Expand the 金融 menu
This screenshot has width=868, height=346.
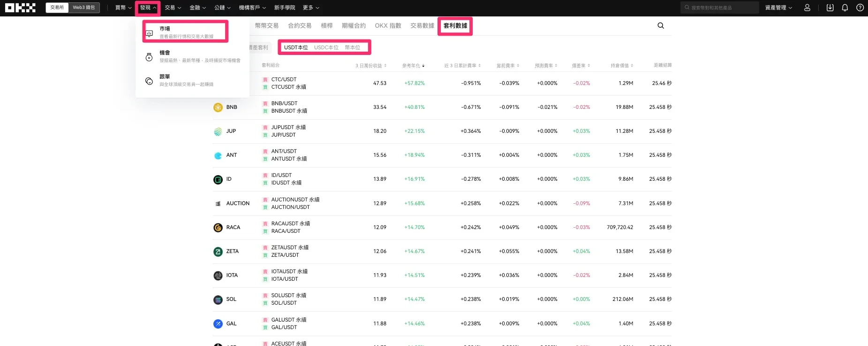(x=197, y=8)
